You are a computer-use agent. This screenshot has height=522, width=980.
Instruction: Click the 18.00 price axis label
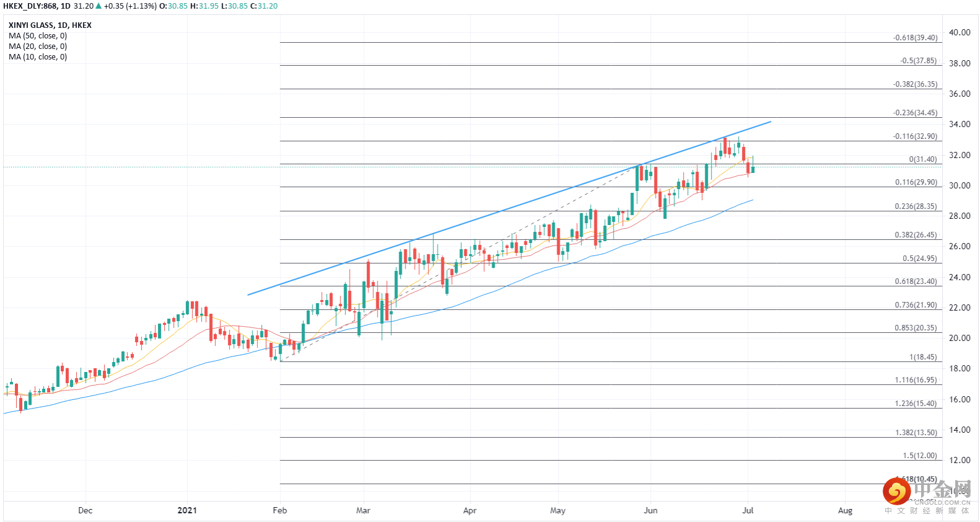pyautogui.click(x=960, y=368)
